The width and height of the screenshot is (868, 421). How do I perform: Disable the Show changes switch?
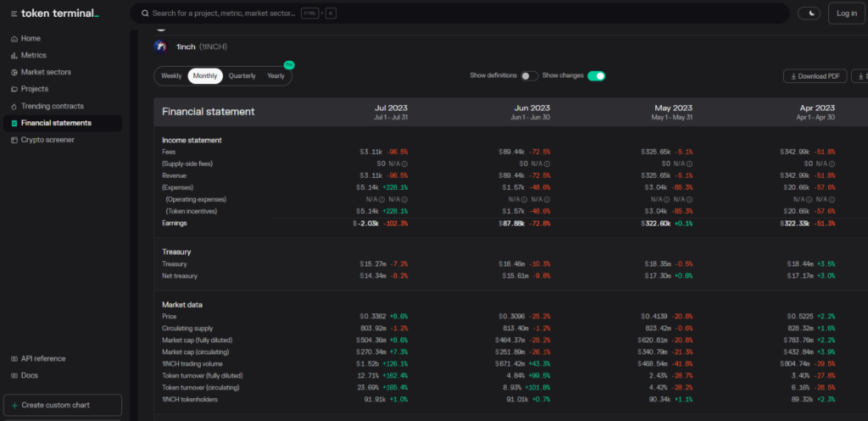point(597,76)
